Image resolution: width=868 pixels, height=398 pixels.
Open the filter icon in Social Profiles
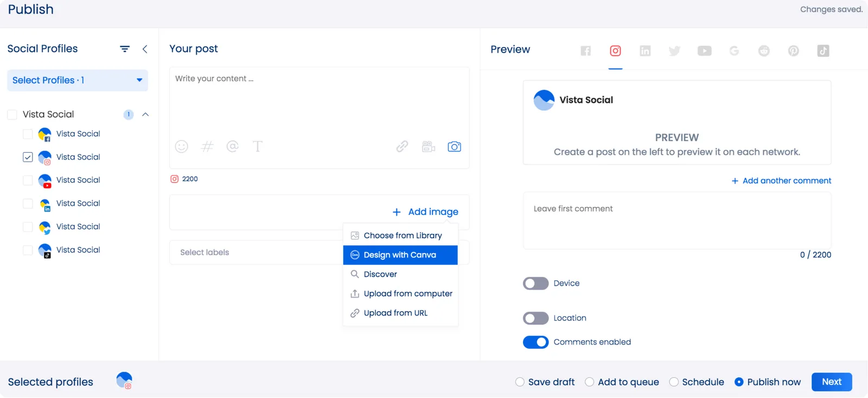tap(125, 49)
